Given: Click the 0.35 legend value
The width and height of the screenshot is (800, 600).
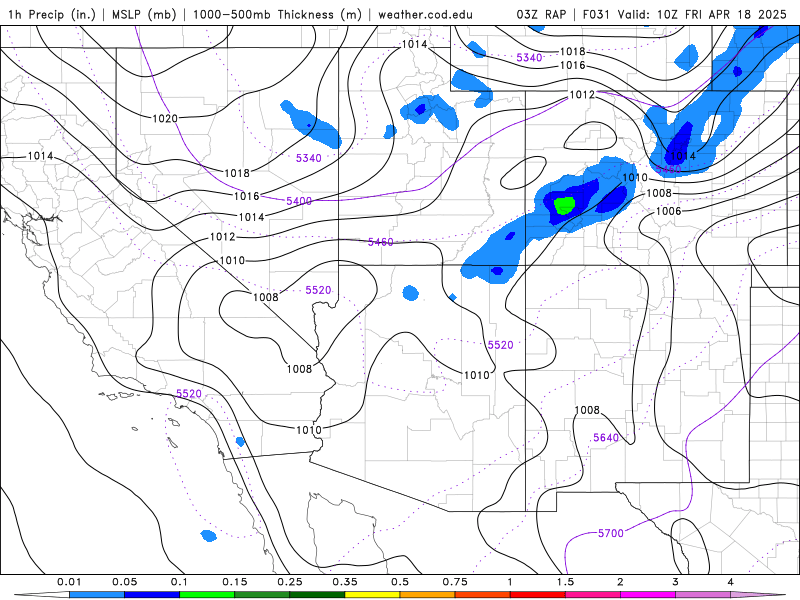Looking at the screenshot, I should tap(345, 582).
